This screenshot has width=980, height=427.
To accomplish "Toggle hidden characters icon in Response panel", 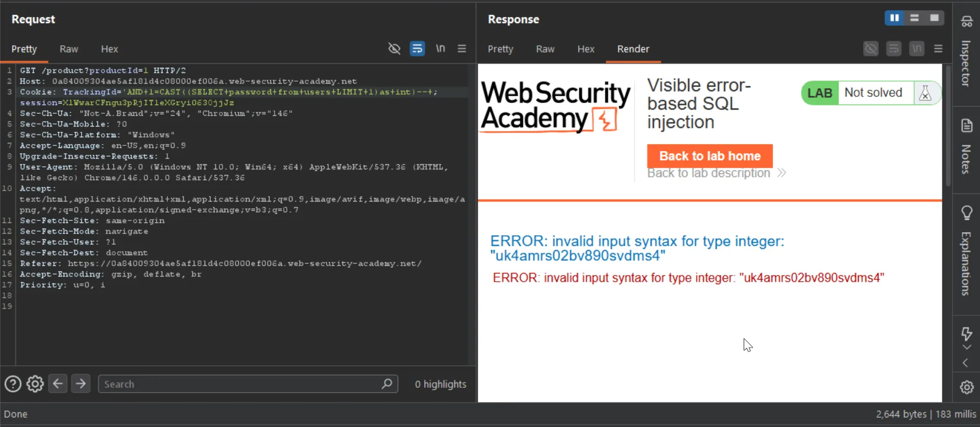I will pos(871,48).
